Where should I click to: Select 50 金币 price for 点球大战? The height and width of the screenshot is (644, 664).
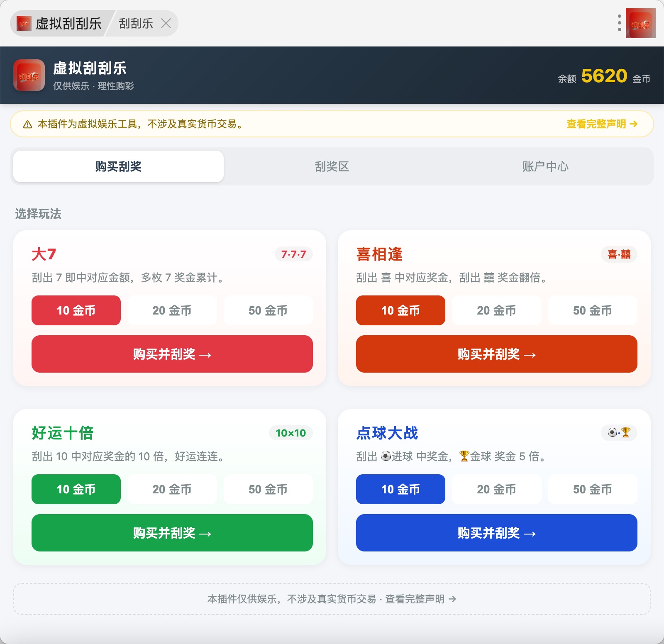point(593,489)
